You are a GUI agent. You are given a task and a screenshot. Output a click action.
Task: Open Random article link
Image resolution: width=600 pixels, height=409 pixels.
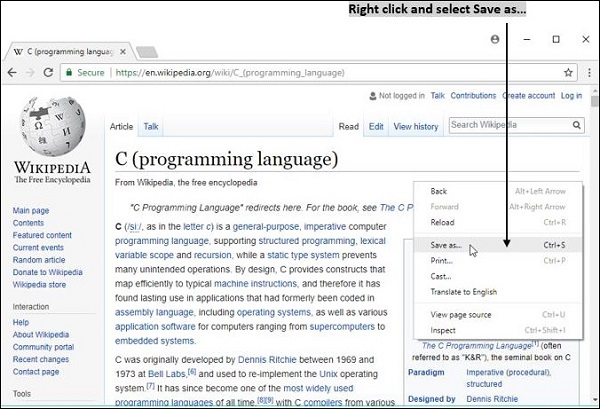coord(39,260)
